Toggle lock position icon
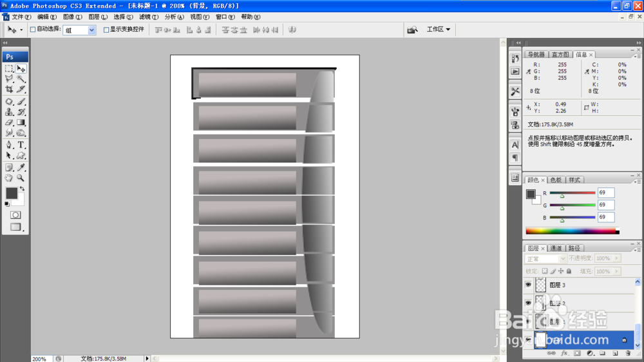This screenshot has width=644, height=362. click(561, 271)
